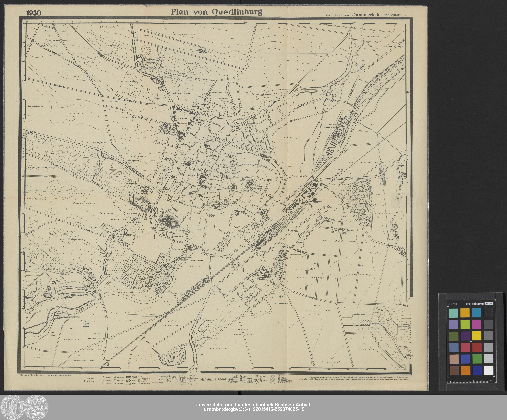Select the Fußweg line sample in legend
This screenshot has height=420, width=507.
click(x=155, y=383)
